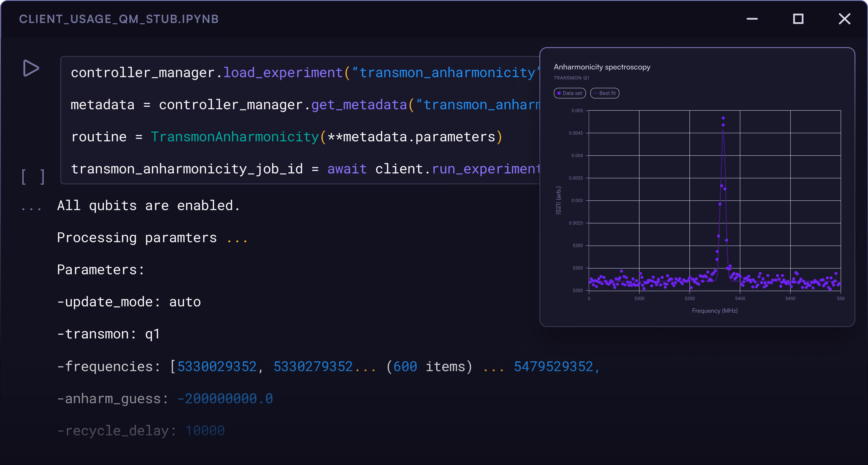Maximize the notebook window

798,19
